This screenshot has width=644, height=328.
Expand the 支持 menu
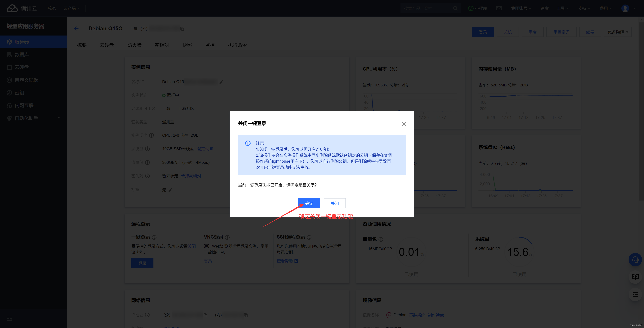584,9
